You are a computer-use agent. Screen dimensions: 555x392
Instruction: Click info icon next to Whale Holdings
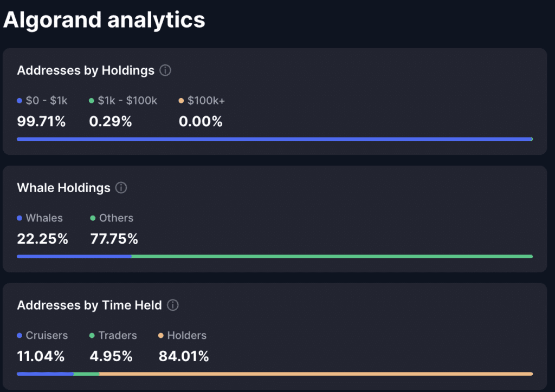pos(121,188)
